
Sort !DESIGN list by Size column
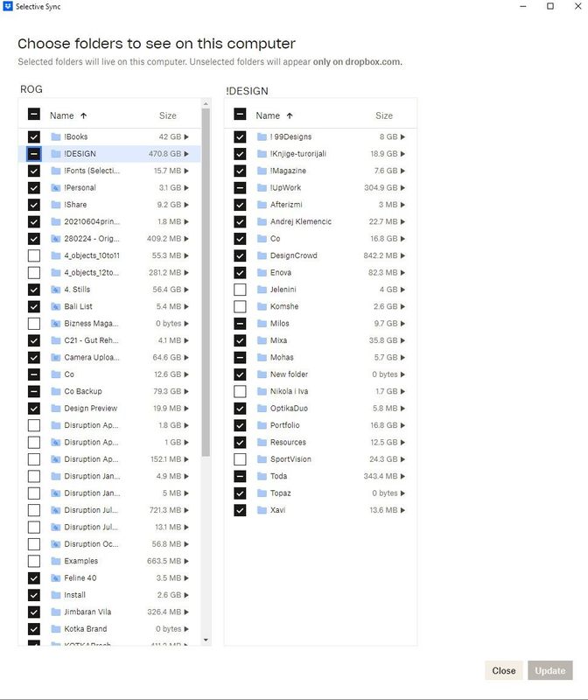click(x=384, y=115)
